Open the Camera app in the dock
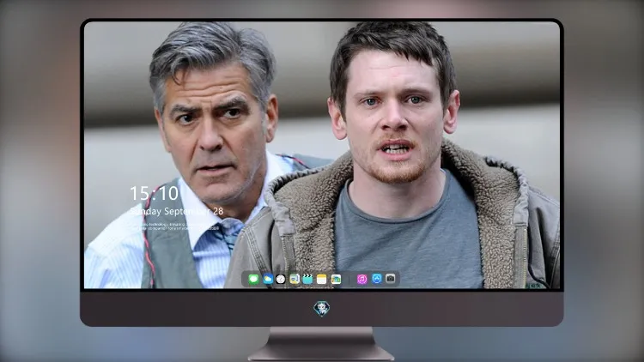This screenshot has height=362, width=644. (x=391, y=279)
